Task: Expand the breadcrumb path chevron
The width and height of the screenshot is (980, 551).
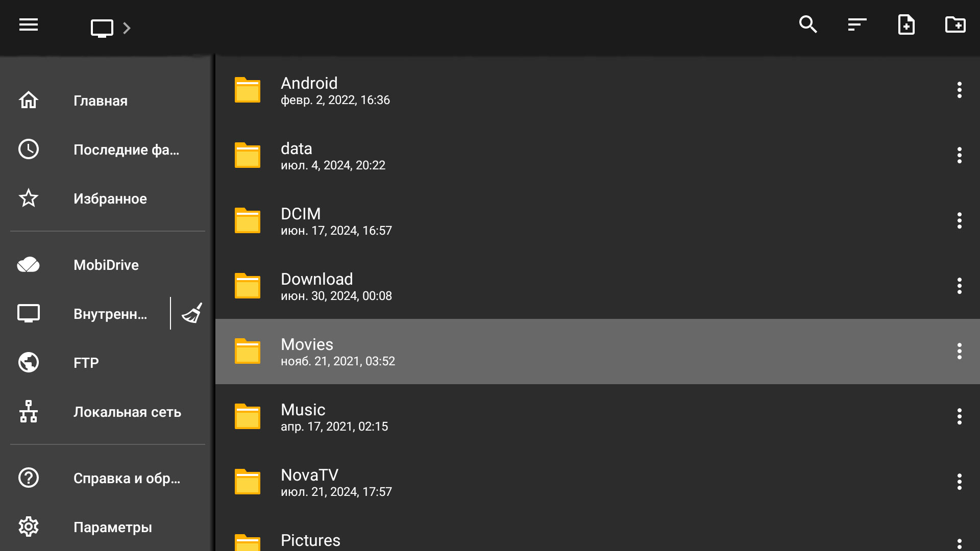Action: click(x=127, y=28)
